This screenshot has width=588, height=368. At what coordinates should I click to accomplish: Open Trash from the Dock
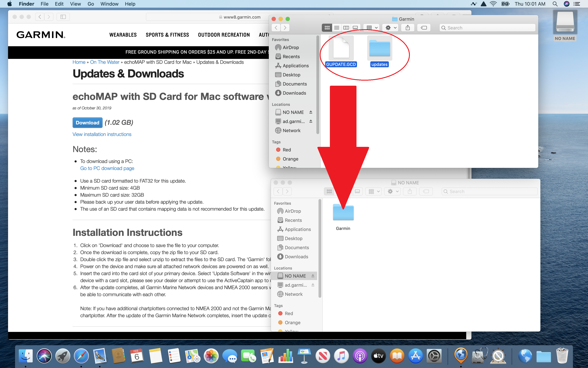562,356
